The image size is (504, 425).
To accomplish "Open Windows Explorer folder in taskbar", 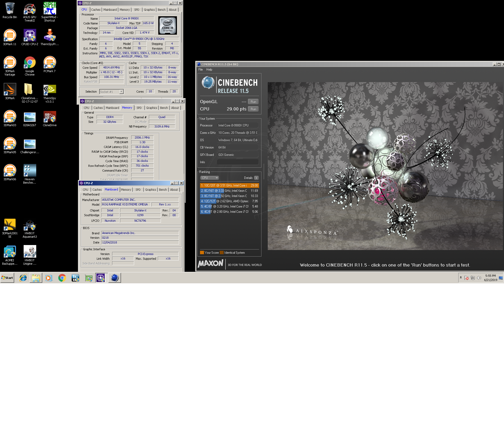I will [x=36, y=278].
